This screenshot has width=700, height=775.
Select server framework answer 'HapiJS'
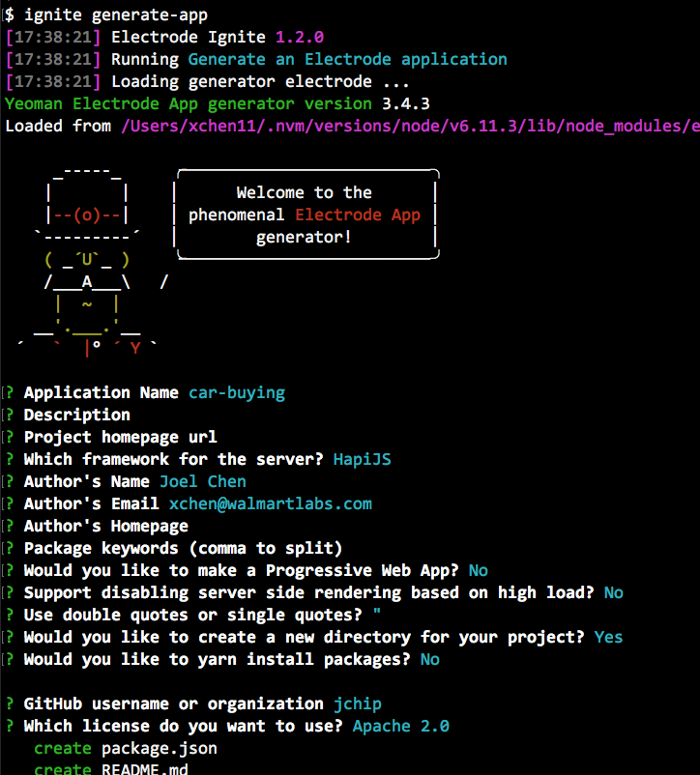click(363, 459)
